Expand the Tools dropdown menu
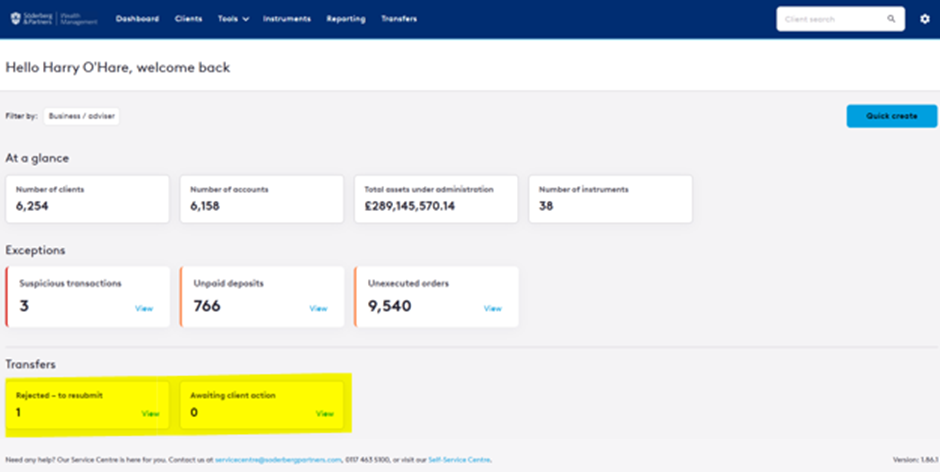 pos(233,19)
